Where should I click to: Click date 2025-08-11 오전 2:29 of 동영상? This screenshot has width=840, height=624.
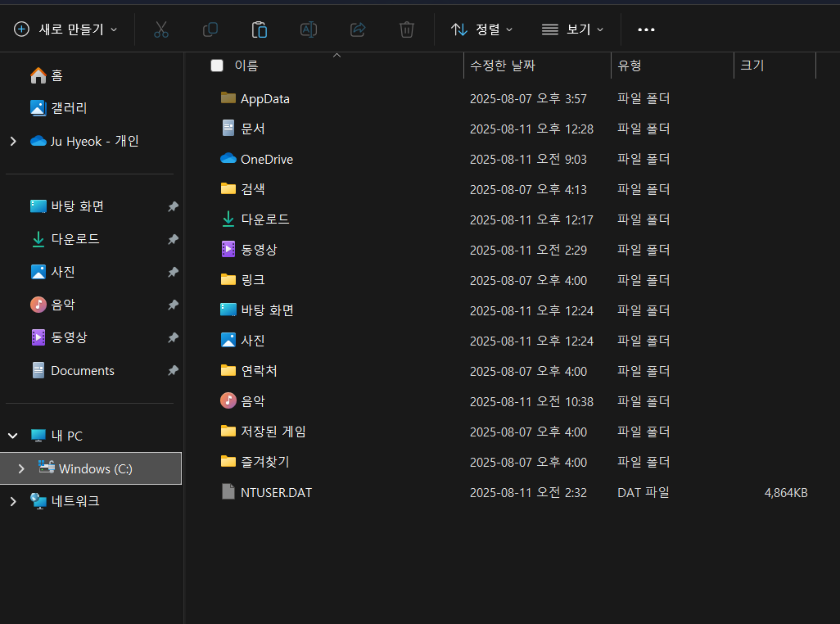(528, 250)
